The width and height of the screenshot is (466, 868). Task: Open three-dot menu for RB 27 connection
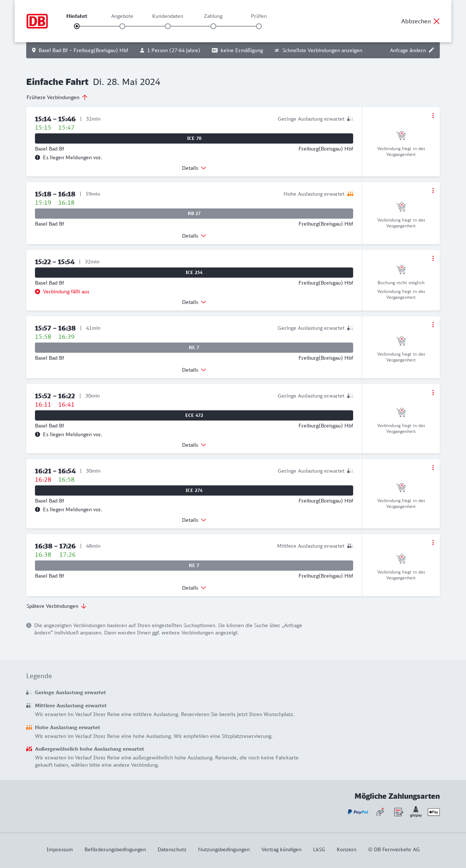(x=433, y=191)
